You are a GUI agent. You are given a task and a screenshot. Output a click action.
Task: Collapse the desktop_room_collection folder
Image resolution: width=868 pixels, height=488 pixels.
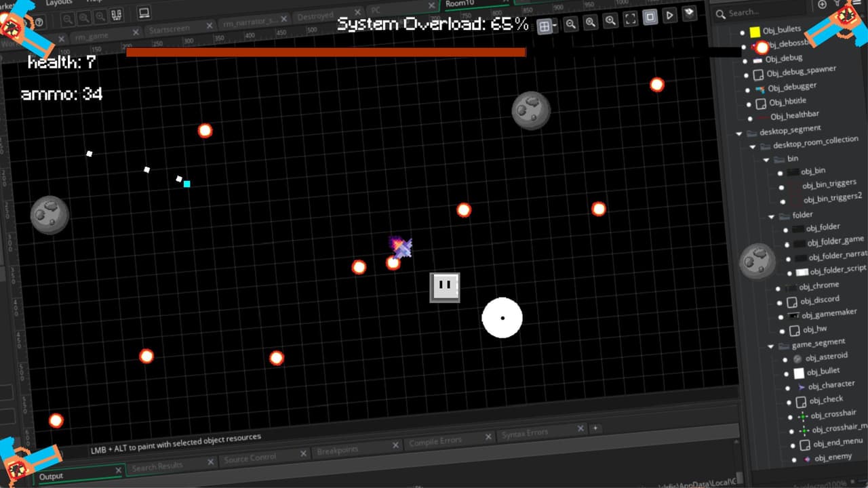(x=753, y=146)
